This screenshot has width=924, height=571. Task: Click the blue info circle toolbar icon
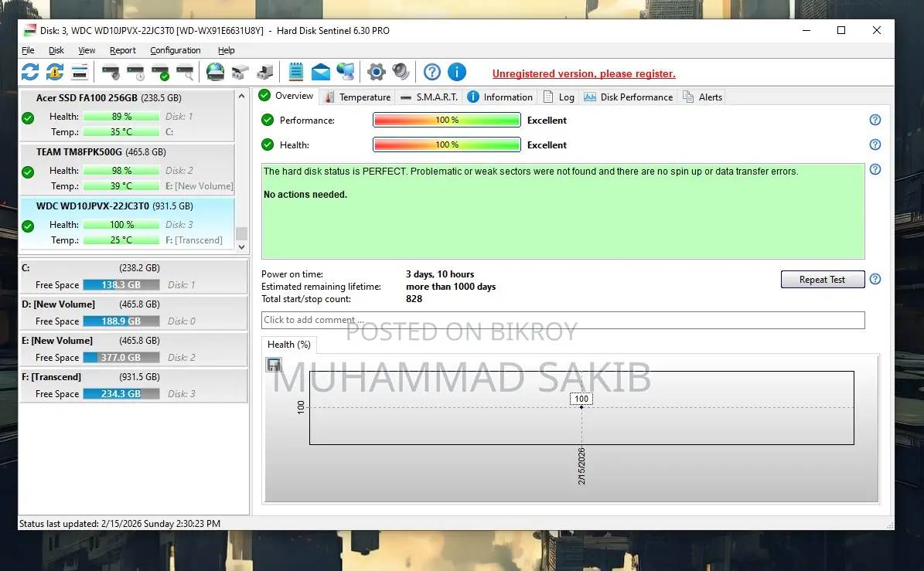[457, 72]
